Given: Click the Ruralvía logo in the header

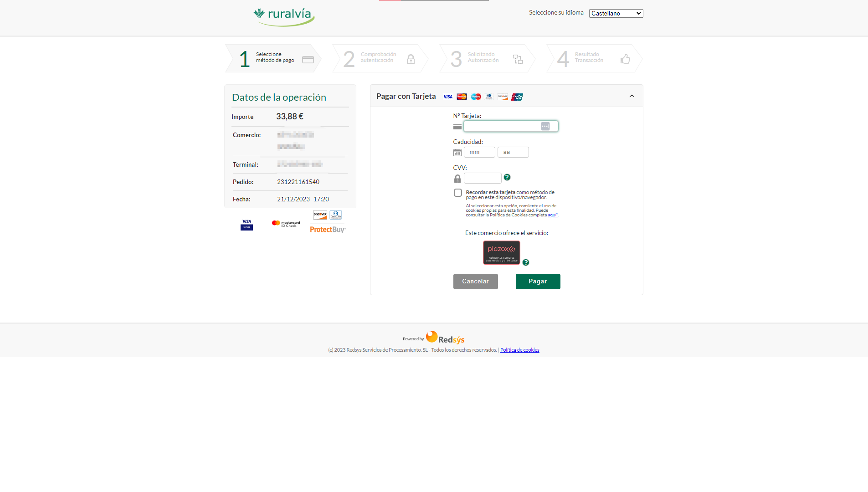Looking at the screenshot, I should 284,17.
